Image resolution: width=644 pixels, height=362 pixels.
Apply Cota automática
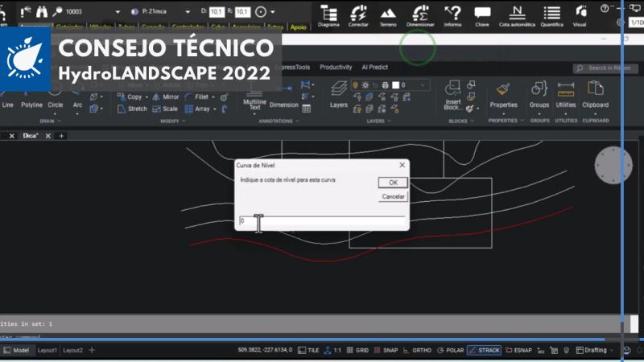coord(517,15)
